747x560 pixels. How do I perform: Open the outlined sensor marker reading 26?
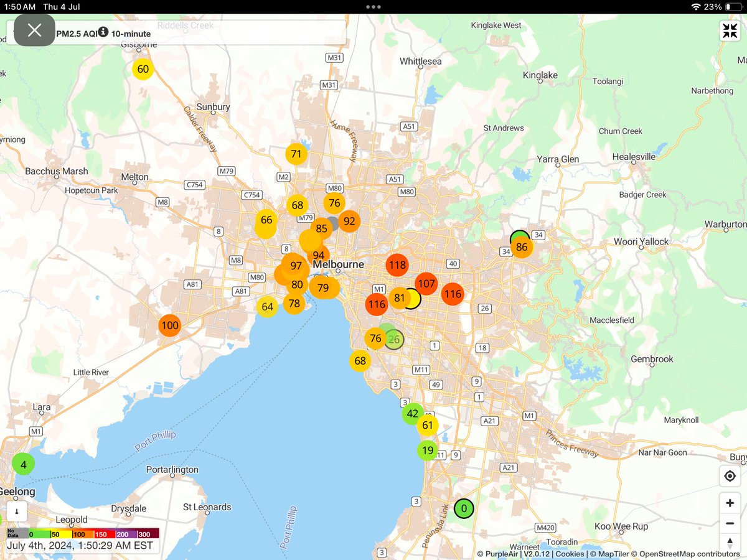point(394,340)
